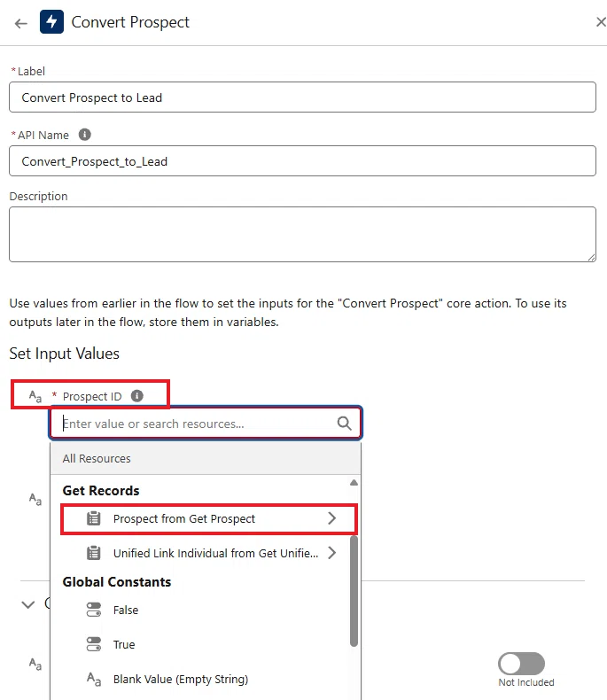Open the API Name info tooltip icon

[85, 135]
